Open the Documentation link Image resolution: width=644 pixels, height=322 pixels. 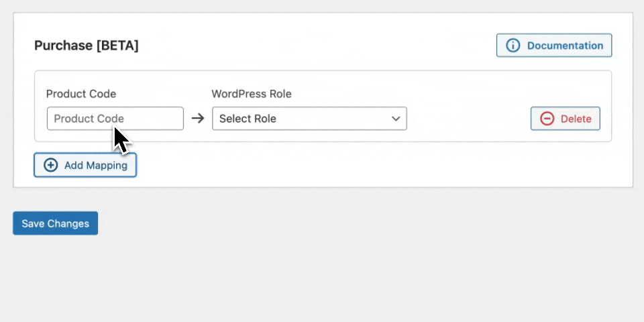pyautogui.click(x=564, y=46)
